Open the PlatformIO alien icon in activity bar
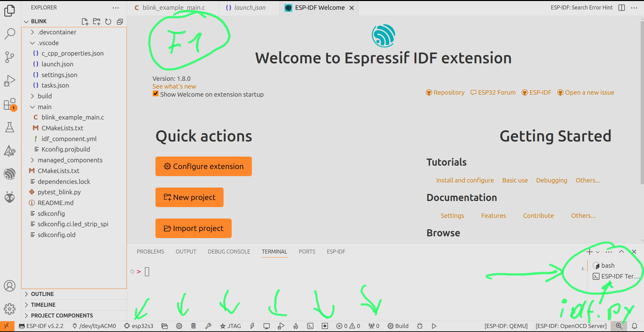Viewport: 644px width, 332px height. pos(9,197)
